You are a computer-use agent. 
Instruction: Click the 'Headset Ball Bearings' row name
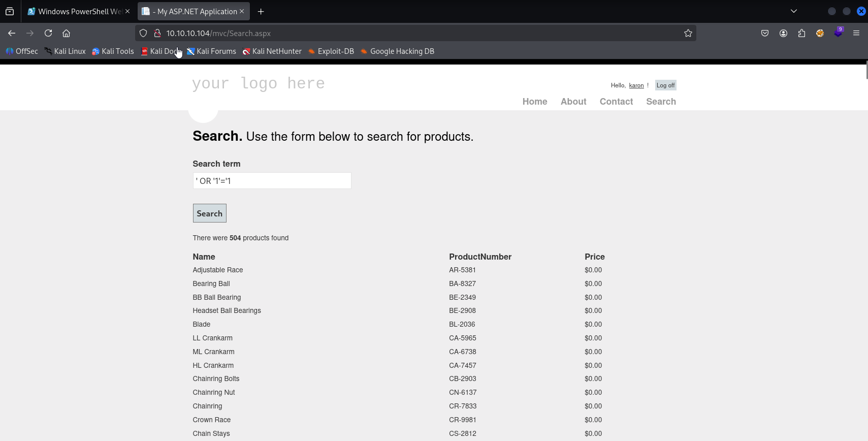(227, 310)
